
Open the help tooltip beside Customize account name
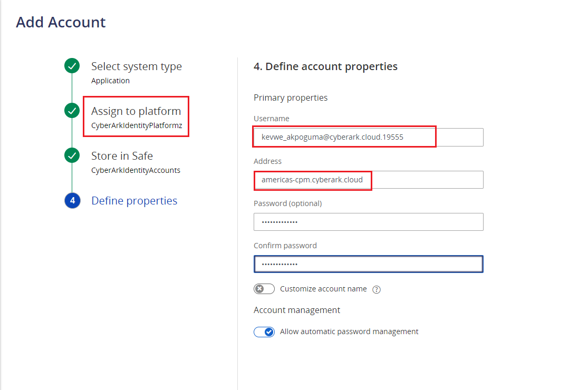[x=375, y=289]
